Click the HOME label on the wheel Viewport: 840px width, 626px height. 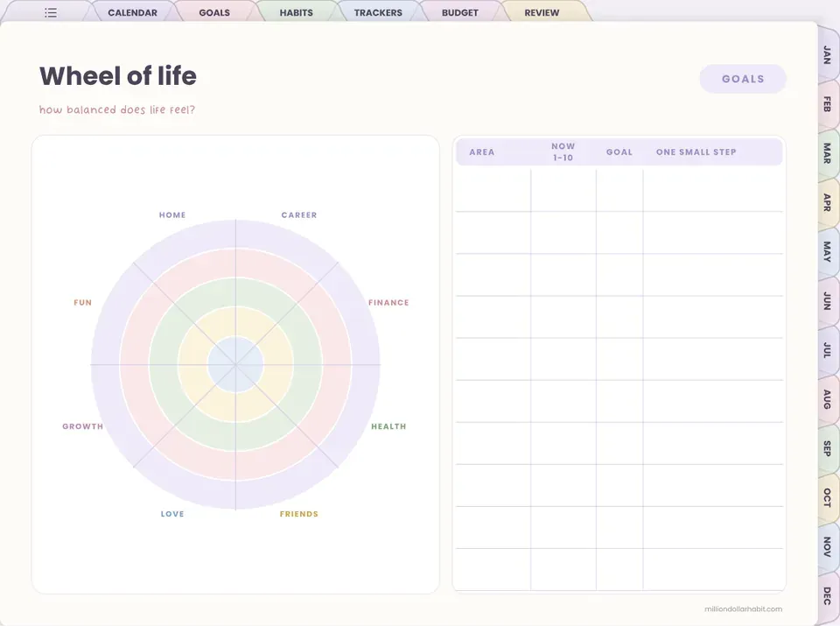[x=172, y=215]
